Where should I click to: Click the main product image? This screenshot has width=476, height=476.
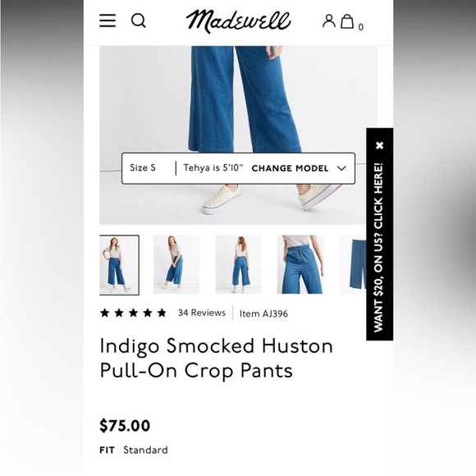point(232,135)
